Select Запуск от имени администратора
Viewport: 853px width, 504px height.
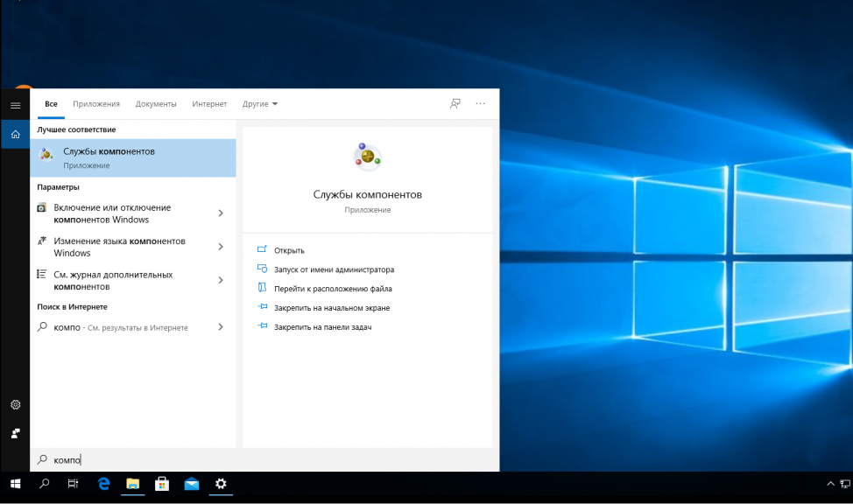pos(334,269)
